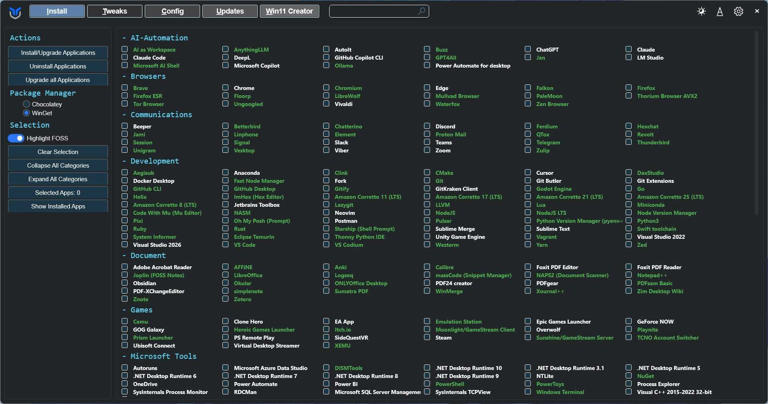Screen dimensions: 768x404
Task: Tick the Brave browser checkbox
Action: pos(125,88)
